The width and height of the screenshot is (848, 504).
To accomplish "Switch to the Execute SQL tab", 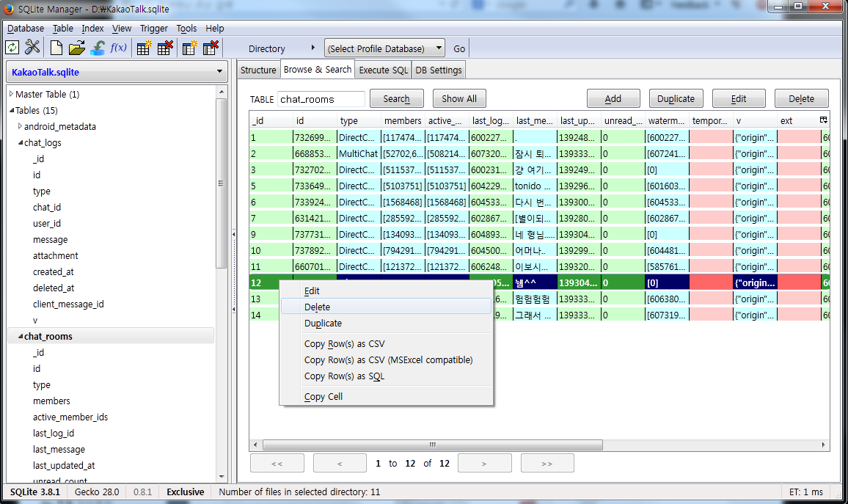I will pos(383,70).
